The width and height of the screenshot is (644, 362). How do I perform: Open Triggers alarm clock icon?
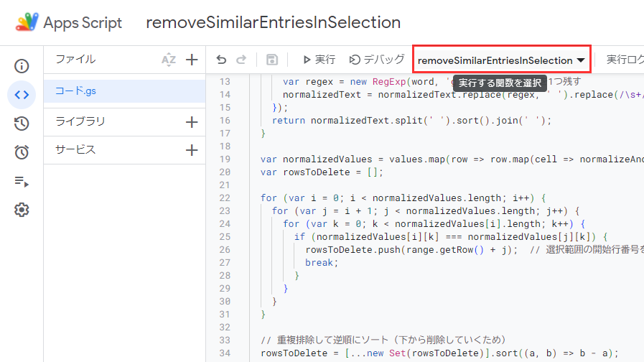pyautogui.click(x=22, y=152)
